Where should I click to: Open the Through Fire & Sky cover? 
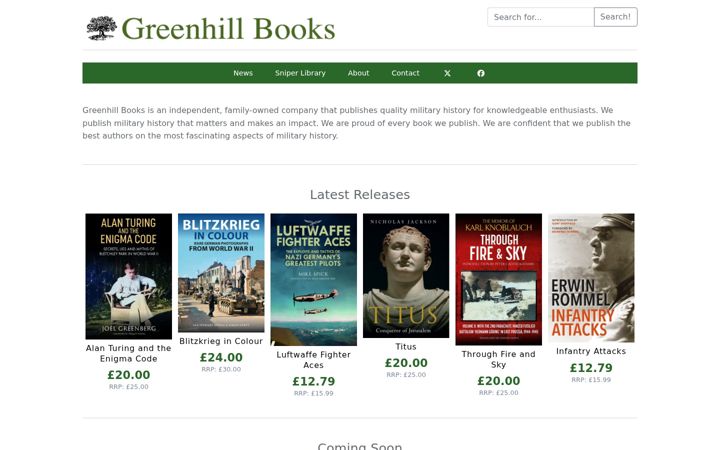click(499, 279)
